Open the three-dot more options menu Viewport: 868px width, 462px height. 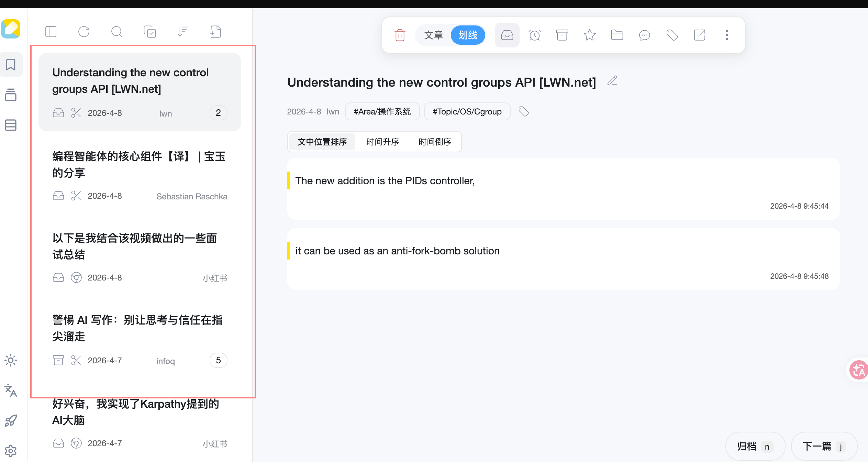click(x=727, y=35)
